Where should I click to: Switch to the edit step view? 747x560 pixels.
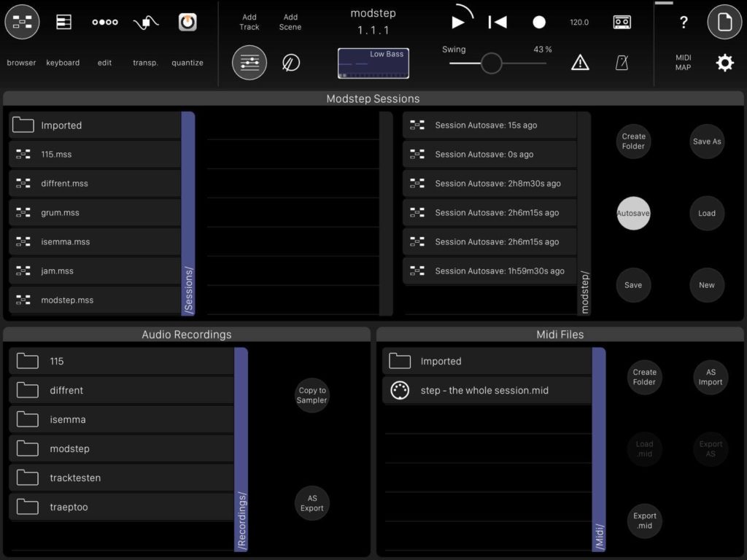coord(105,23)
